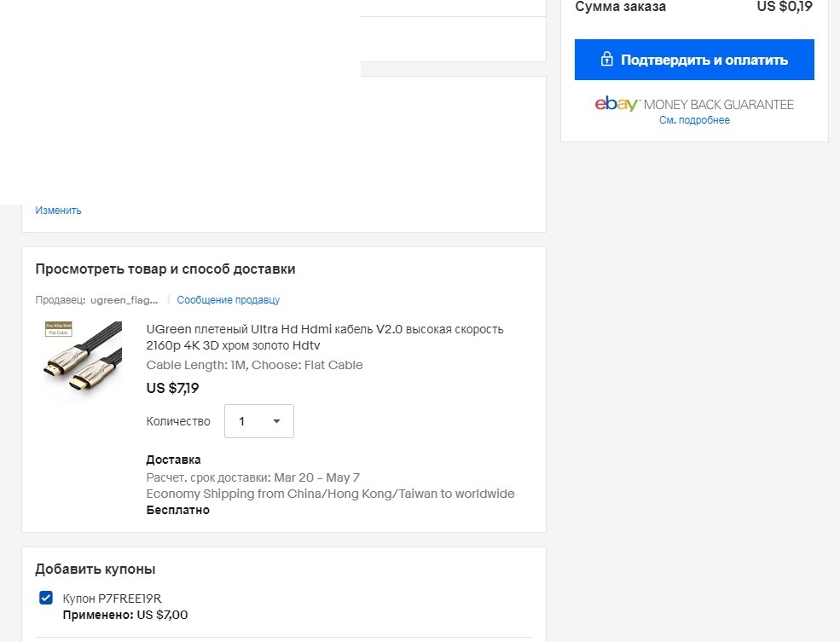Click the Подтвердить и оплатить button
Viewport: 840px width, 642px height.
click(x=694, y=60)
